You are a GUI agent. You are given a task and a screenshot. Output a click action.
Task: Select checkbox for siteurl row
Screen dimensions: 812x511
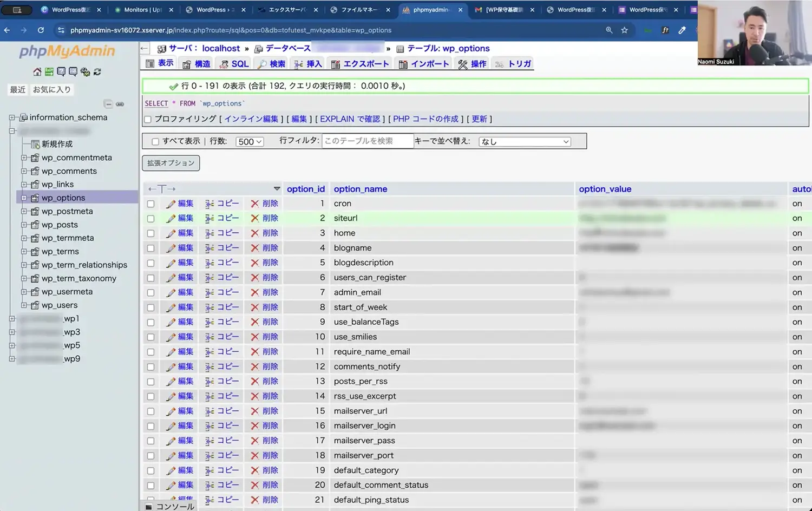point(151,219)
